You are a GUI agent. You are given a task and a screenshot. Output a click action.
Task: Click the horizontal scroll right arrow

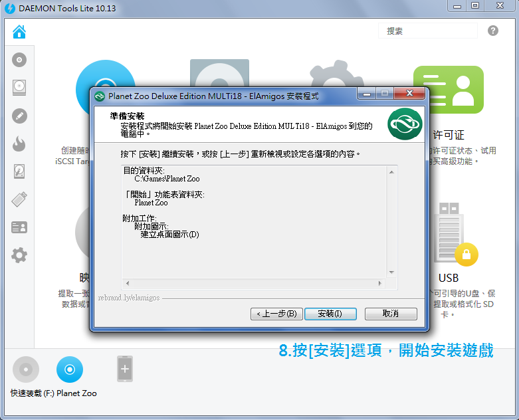click(379, 283)
